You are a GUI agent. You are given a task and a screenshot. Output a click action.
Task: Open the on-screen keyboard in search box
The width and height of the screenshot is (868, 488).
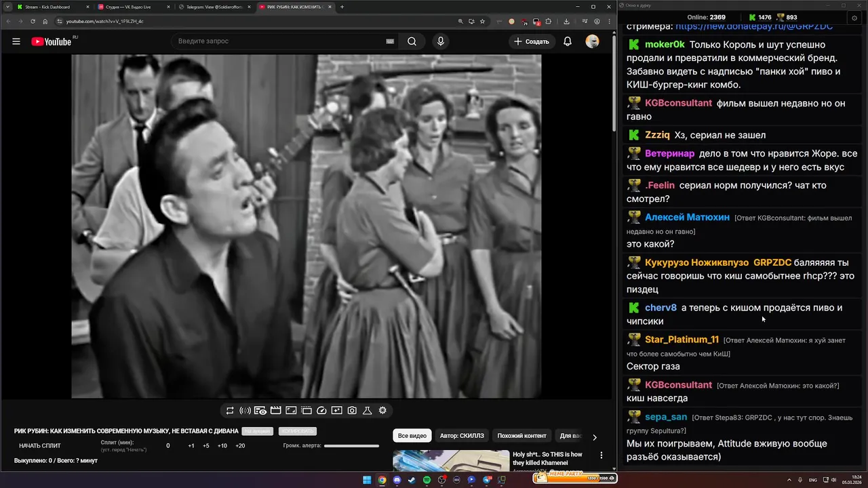[390, 41]
